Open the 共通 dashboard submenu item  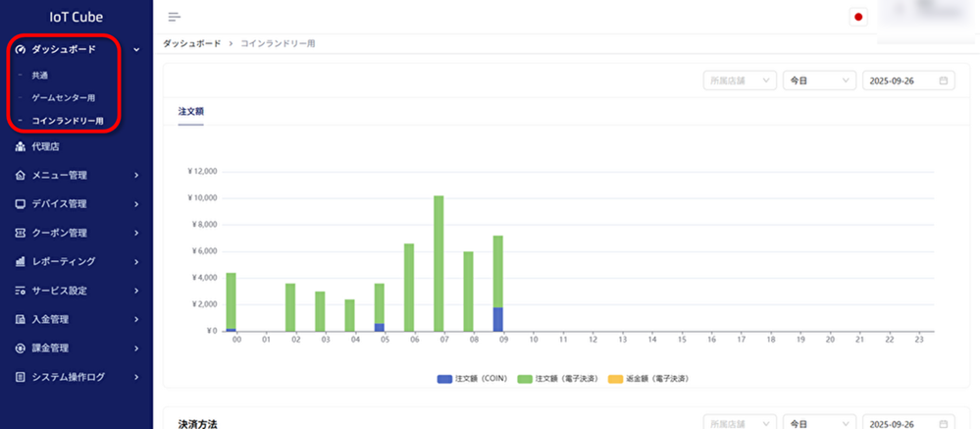[x=39, y=75]
